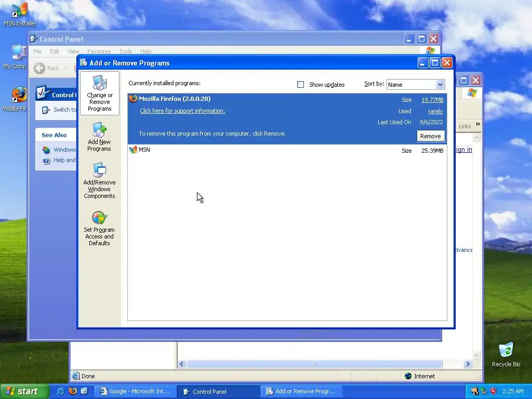Click the Help and Support question mark icon
Screen dimensions: 532x399
pos(46,160)
